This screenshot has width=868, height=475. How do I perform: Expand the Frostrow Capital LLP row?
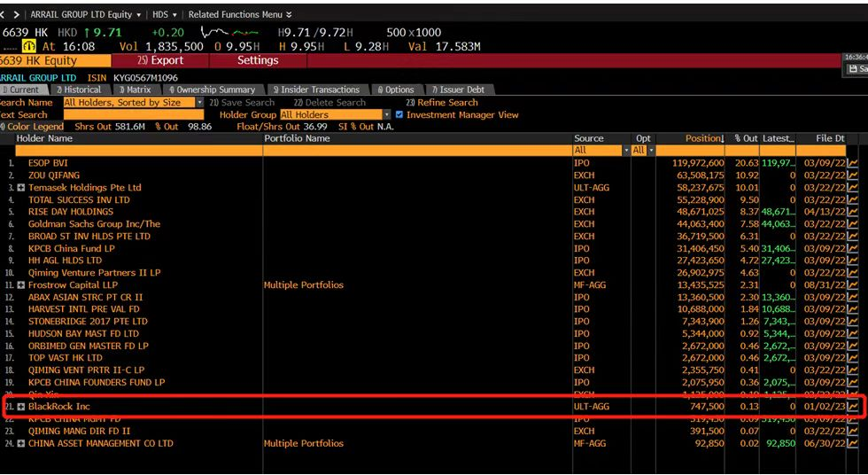tap(21, 285)
